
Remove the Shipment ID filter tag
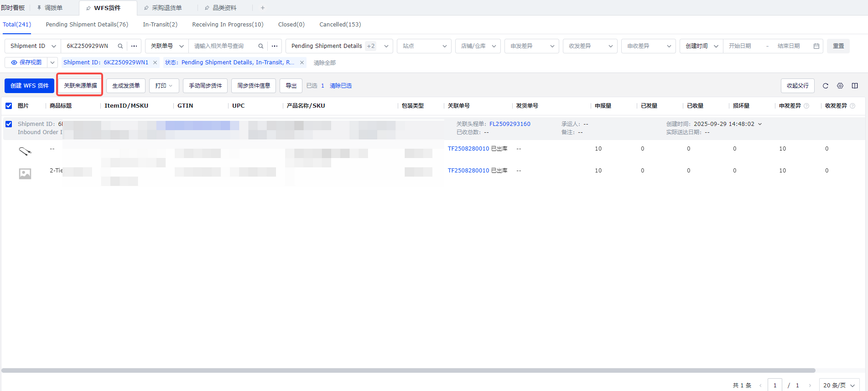pos(155,63)
